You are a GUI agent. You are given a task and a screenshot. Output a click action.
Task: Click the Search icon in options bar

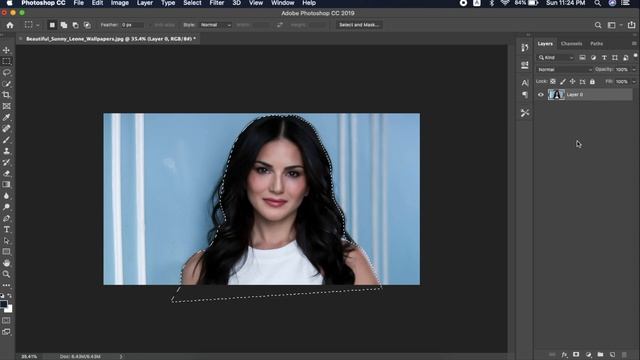pos(598,25)
